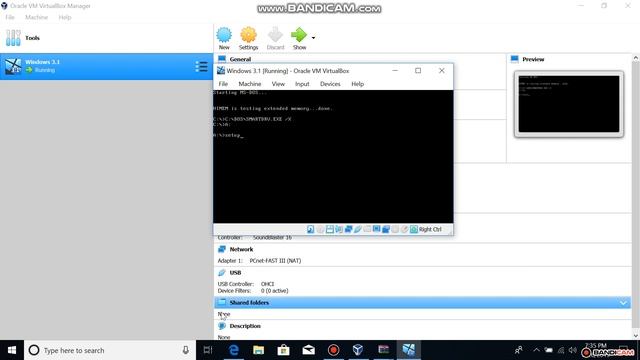Viewport: 640px width, 360px height.
Task: Click the USB devices icon in the VM status bar
Action: pyautogui.click(x=358, y=229)
